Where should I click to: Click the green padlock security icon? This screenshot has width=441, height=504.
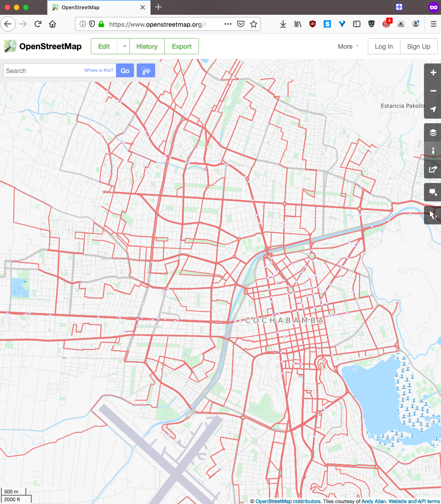coord(101,24)
